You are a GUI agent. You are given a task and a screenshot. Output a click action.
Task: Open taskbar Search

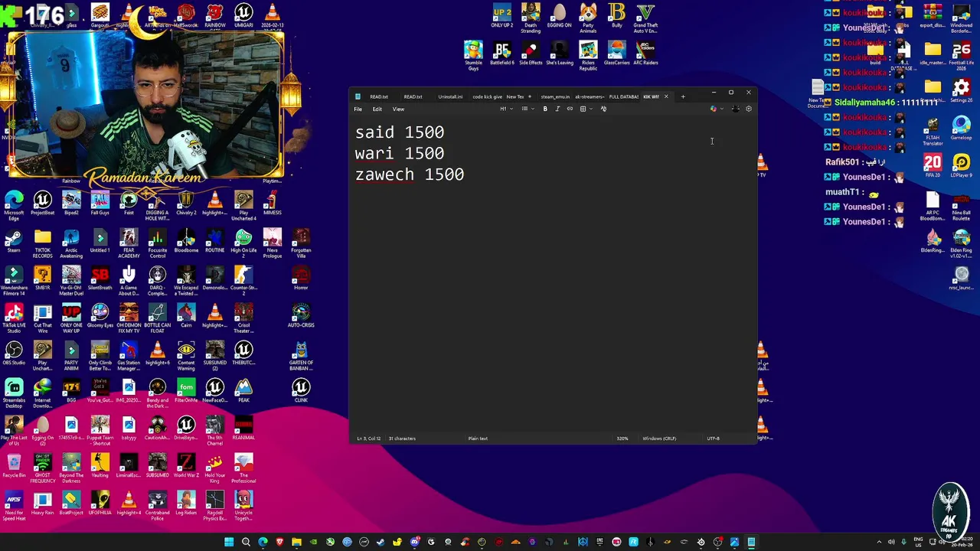pyautogui.click(x=246, y=542)
